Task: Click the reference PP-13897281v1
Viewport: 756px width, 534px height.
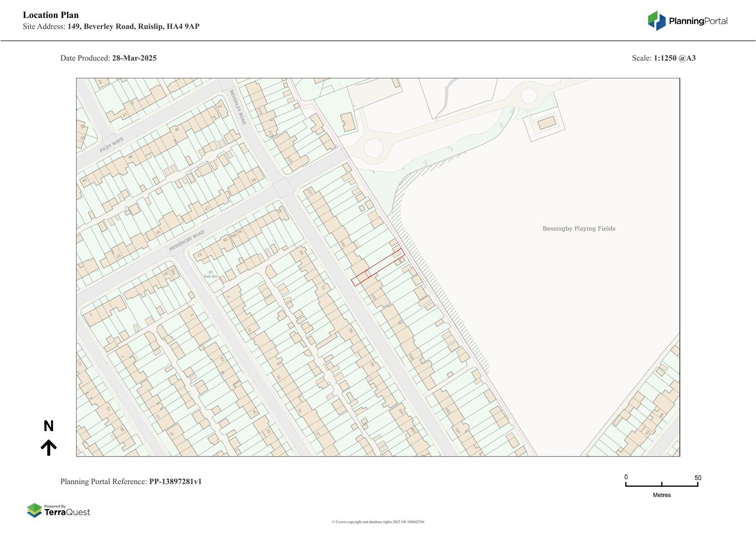Action: [175, 482]
